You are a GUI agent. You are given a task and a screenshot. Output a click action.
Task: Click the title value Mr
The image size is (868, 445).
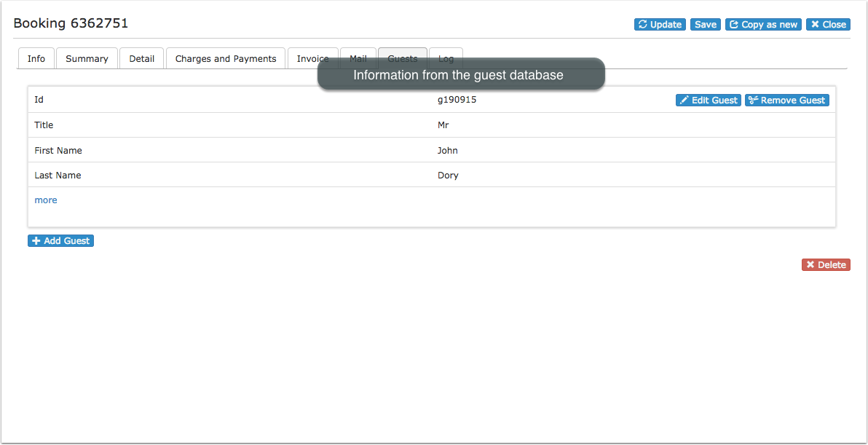tap(443, 125)
